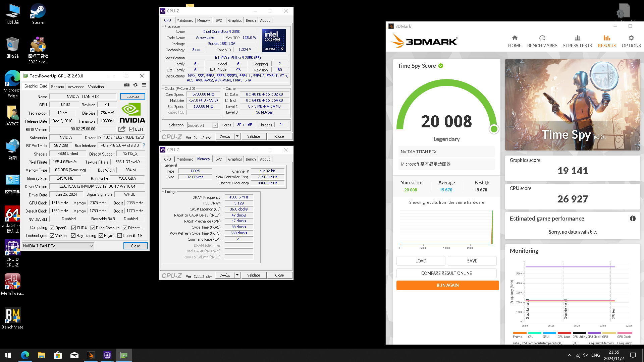This screenshot has height=362, width=644.
Task: Open MemTweak desktop shortcut
Action: pos(12,284)
